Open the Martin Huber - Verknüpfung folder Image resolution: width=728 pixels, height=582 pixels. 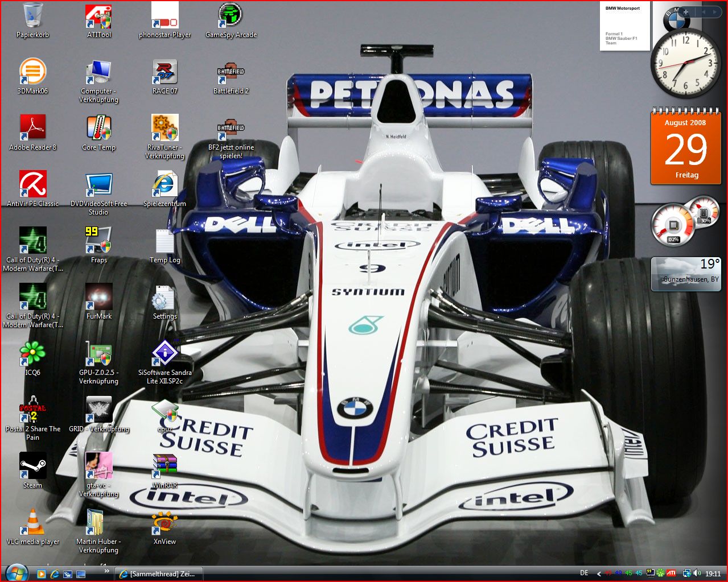[98, 531]
